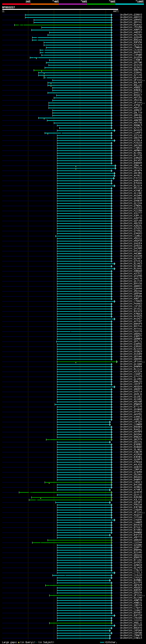This screenshot has height=644, width=146.
Task: Open the last hit UniRef100_C0WCL5
Action: [x=131, y=638]
